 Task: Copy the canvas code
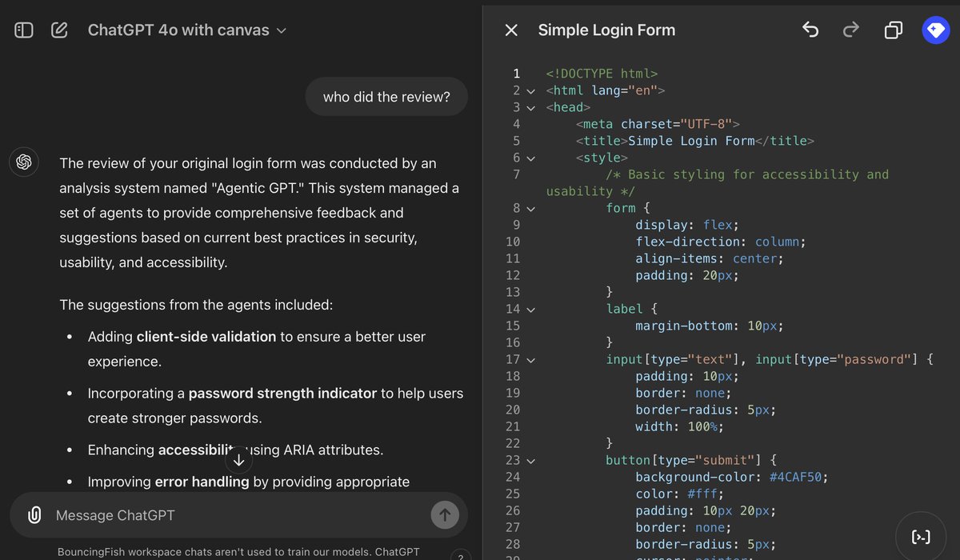click(893, 30)
